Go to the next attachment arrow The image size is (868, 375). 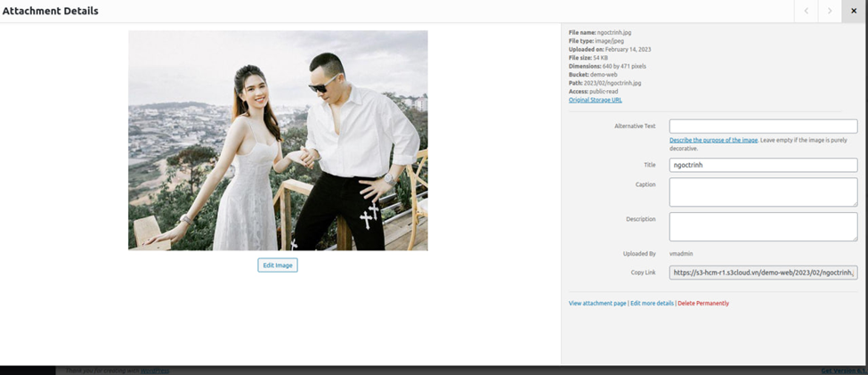click(830, 11)
